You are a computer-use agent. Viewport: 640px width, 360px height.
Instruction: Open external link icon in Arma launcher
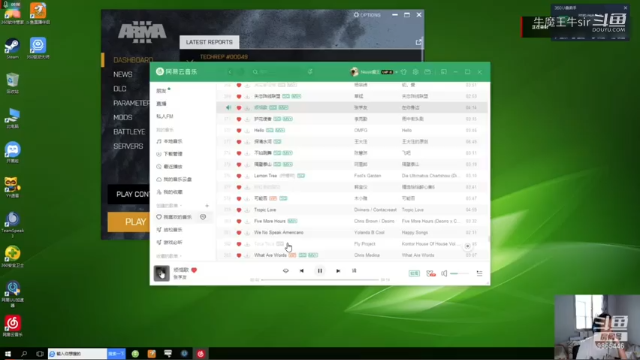point(418,42)
